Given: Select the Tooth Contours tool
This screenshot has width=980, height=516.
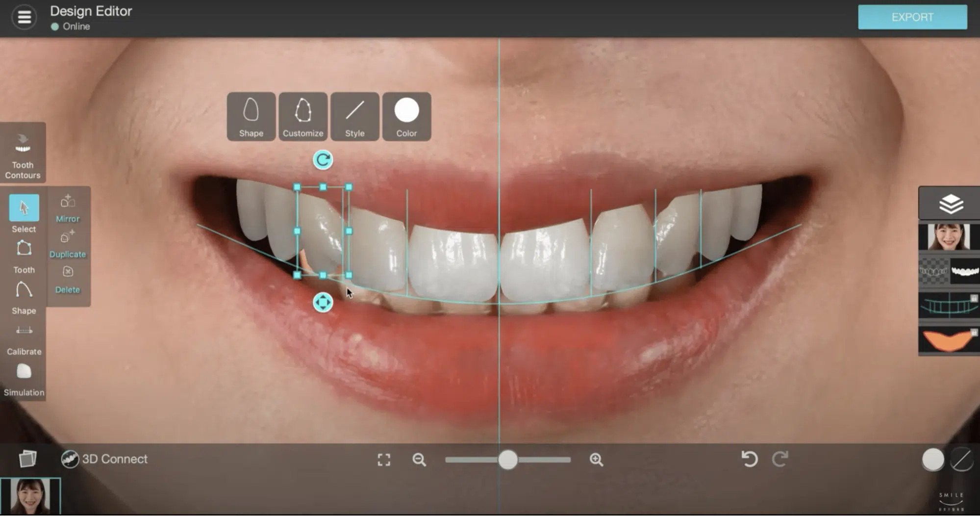Looking at the screenshot, I should click(x=23, y=154).
